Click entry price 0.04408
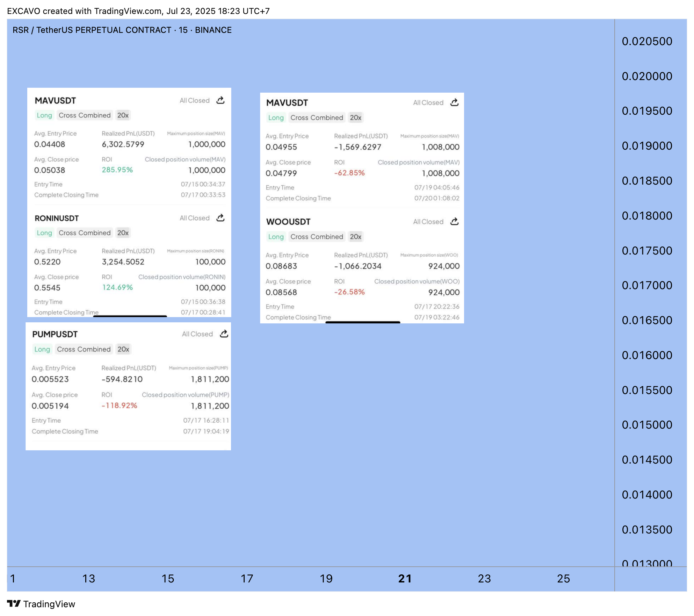The width and height of the screenshot is (694, 616). [50, 144]
